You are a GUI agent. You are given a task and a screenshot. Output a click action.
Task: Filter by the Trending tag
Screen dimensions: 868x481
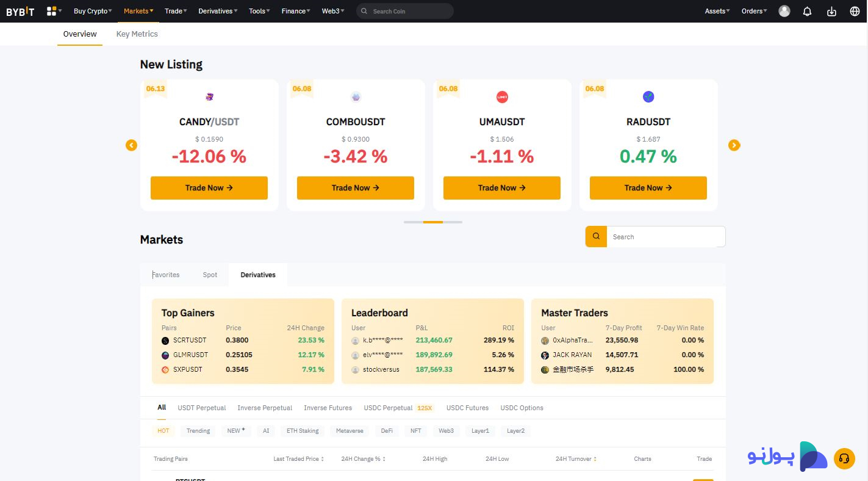pos(198,431)
